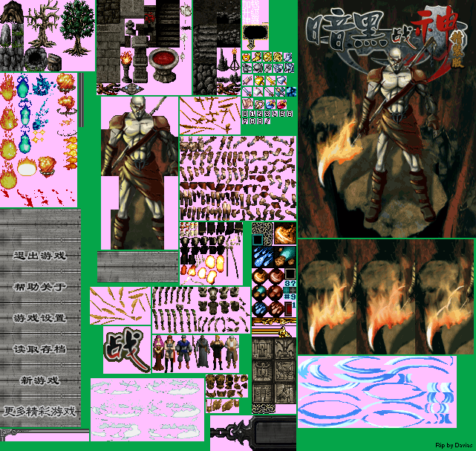Select the green leafy tree sprite
This screenshot has width=476, height=451.
(77, 28)
